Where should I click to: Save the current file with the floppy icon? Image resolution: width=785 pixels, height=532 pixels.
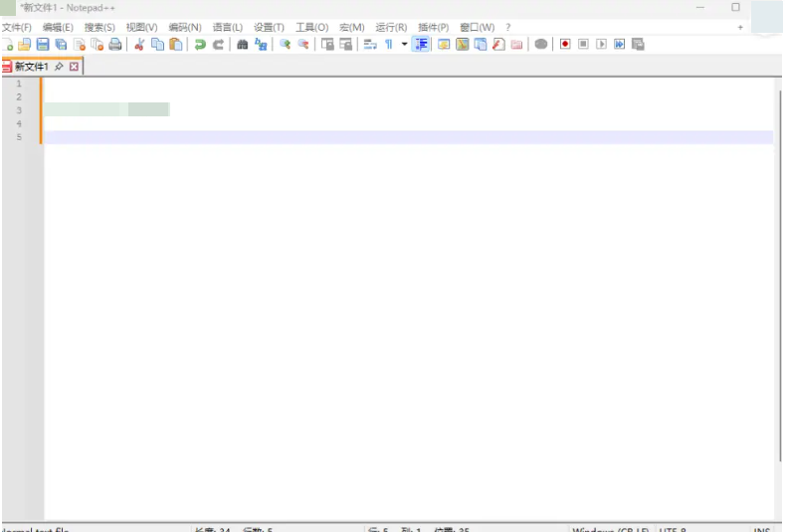tap(43, 45)
